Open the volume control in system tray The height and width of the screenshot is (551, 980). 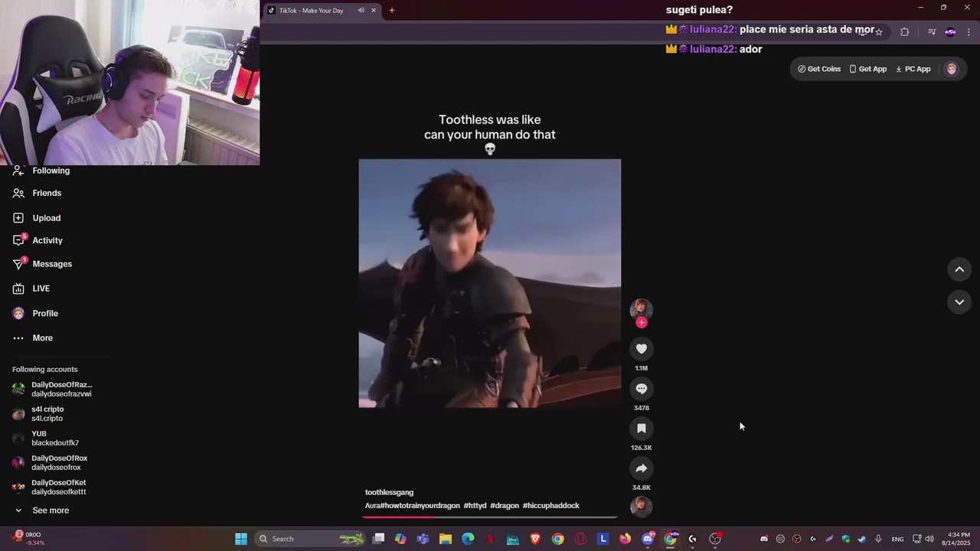(929, 539)
